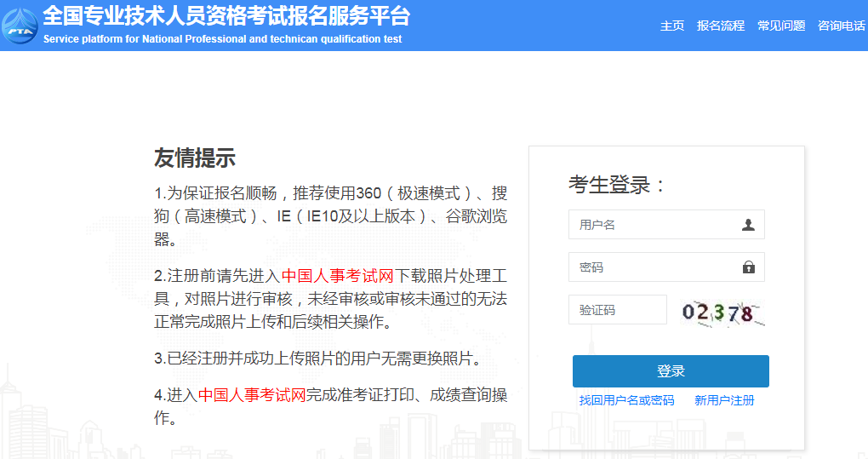Screen dimensions: 868x459
Task: Open the 找回用户名或密码 link
Action: pyautogui.click(x=626, y=400)
